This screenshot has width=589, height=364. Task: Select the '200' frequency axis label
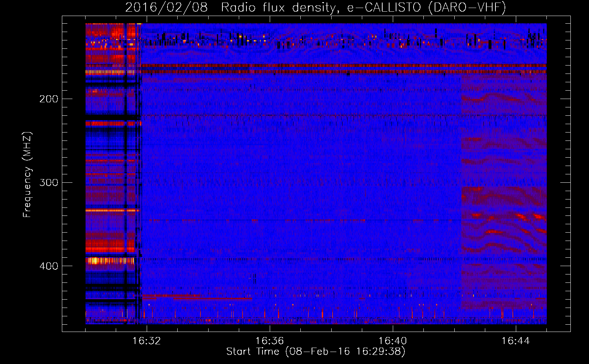click(x=49, y=99)
